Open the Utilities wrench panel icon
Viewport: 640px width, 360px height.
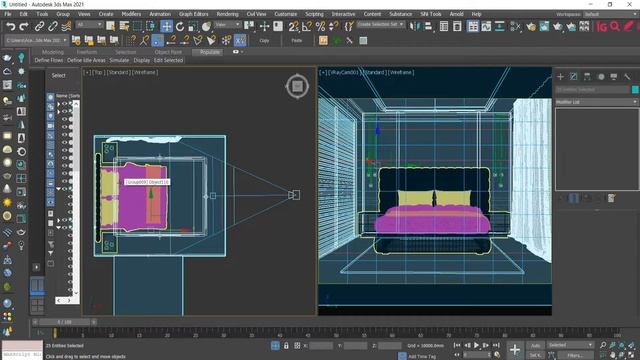[627, 76]
